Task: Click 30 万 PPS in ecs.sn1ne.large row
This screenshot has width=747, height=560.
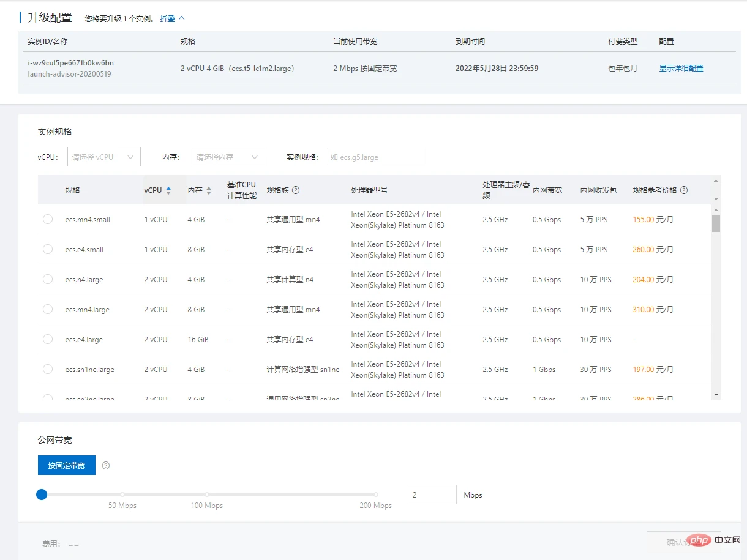Action: 596,369
